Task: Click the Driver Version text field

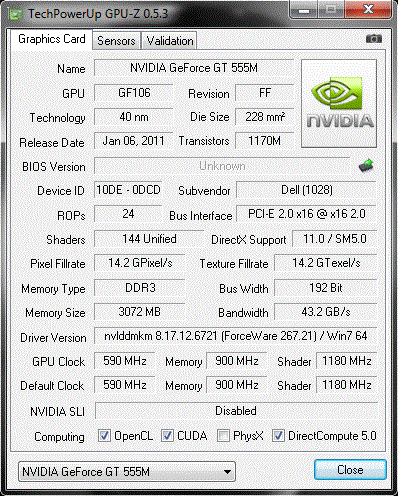Action: 235,336
